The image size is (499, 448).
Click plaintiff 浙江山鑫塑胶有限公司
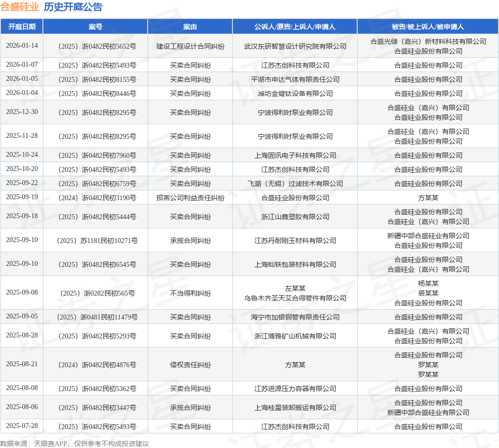click(295, 217)
